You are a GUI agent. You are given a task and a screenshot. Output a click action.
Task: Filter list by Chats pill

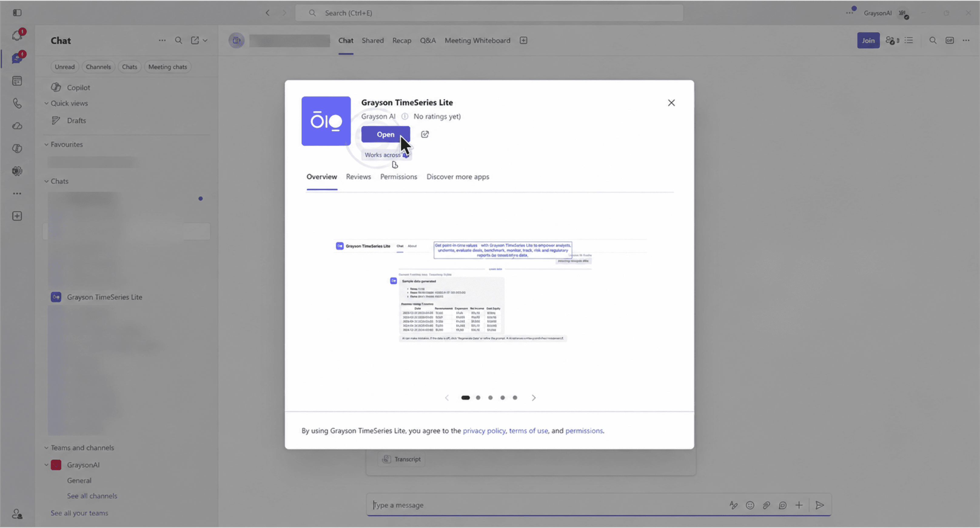(129, 67)
